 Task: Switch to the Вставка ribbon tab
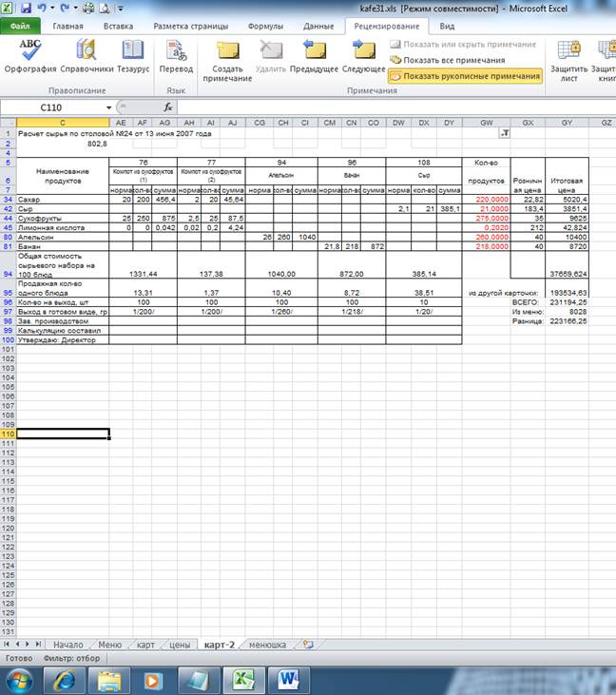click(x=118, y=27)
